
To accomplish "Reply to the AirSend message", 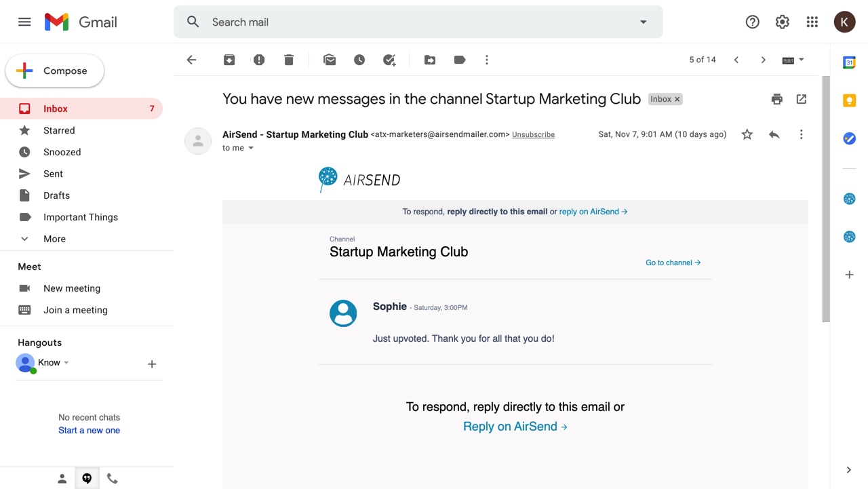I will point(774,134).
